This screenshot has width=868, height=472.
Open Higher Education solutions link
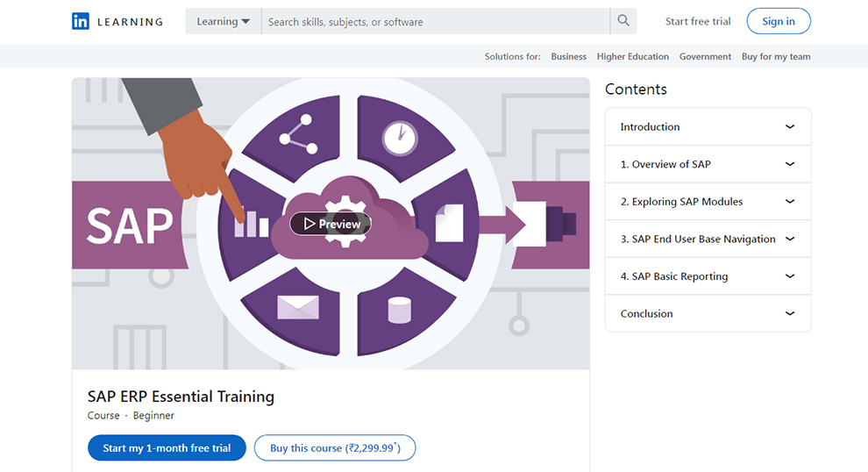633,56
